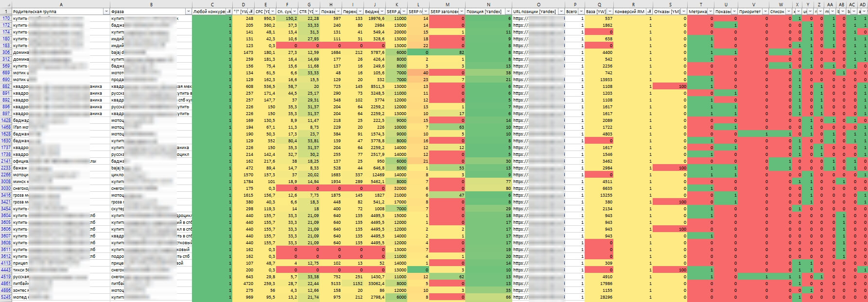Select the cell containing 28296
This screenshot has width=868, height=302.
click(x=599, y=297)
